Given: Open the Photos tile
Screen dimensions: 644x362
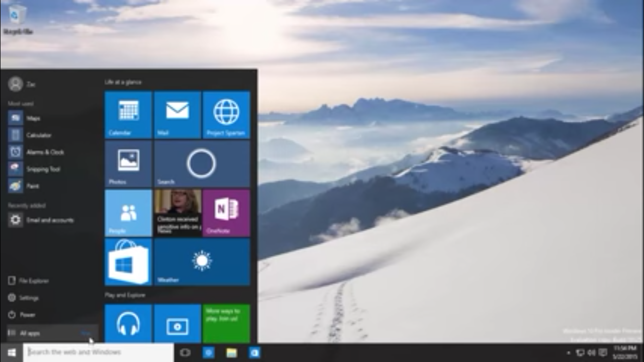Looking at the screenshot, I should (x=128, y=164).
